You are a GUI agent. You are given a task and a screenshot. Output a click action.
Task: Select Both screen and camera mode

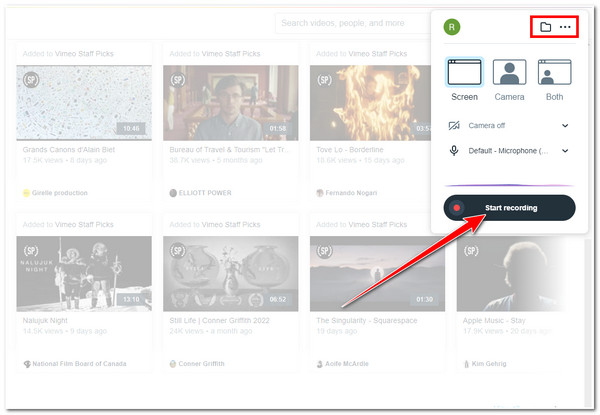tap(554, 80)
